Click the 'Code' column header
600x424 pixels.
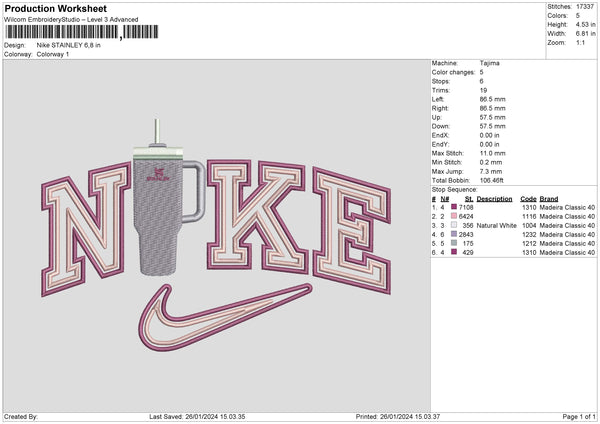point(528,199)
